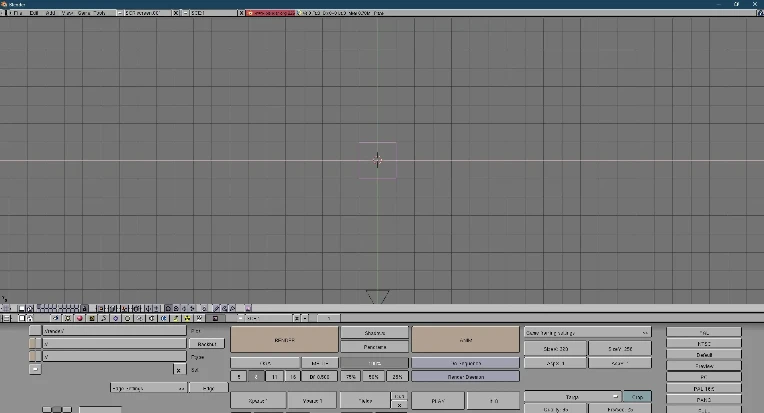Open the File menu
The width and height of the screenshot is (764, 413).
tap(17, 13)
